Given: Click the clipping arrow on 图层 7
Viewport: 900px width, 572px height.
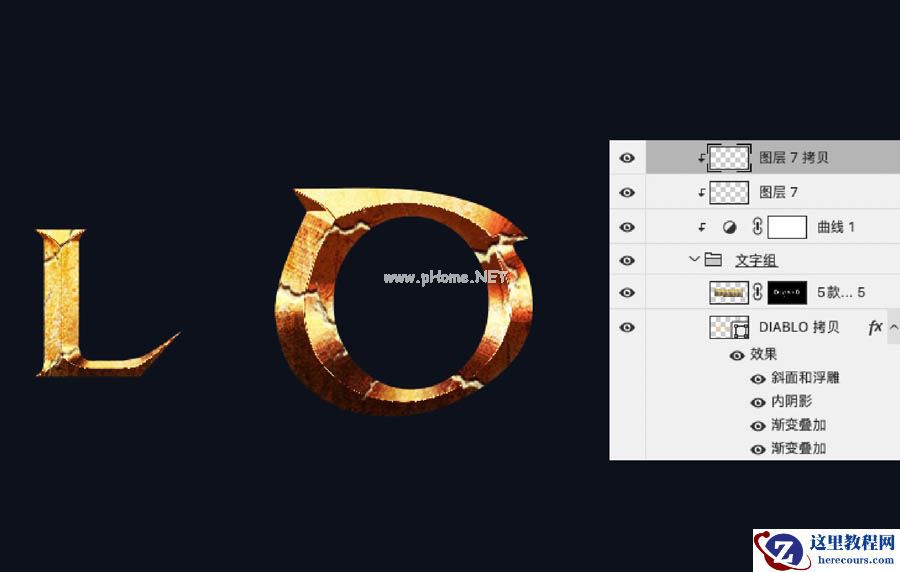Looking at the screenshot, I should tap(701, 192).
